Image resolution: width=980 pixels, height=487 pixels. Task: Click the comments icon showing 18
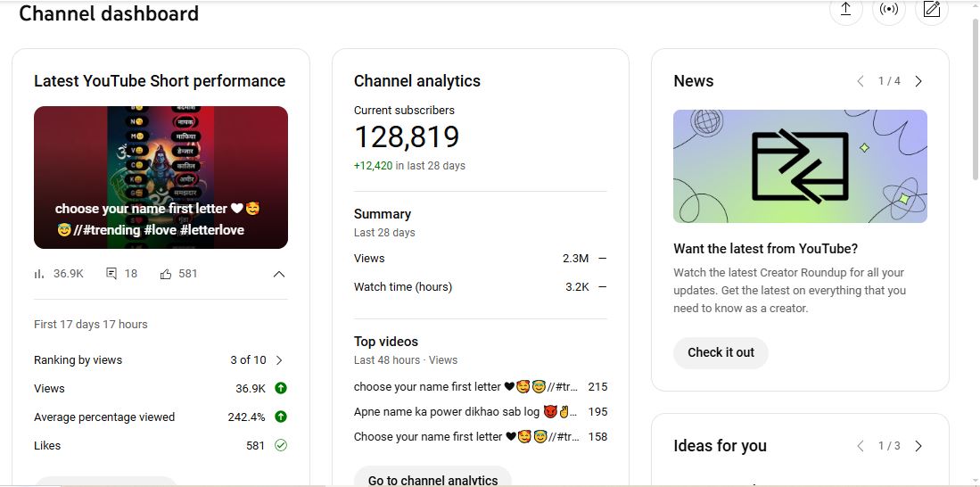tap(111, 274)
